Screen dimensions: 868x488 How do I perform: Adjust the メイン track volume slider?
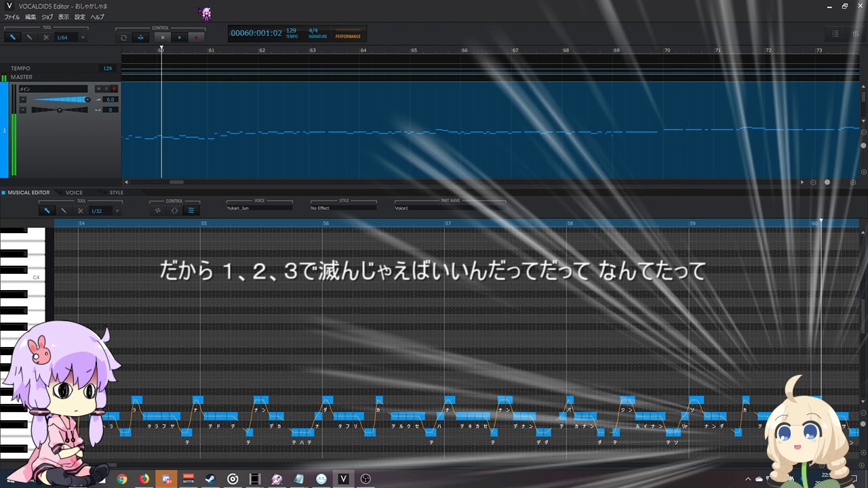60,100
